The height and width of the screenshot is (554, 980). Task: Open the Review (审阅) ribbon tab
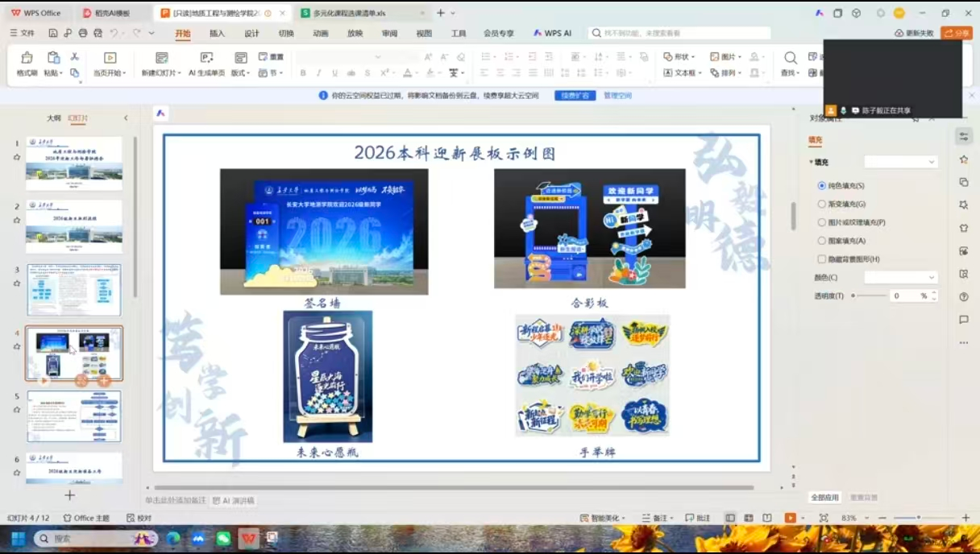pos(390,33)
